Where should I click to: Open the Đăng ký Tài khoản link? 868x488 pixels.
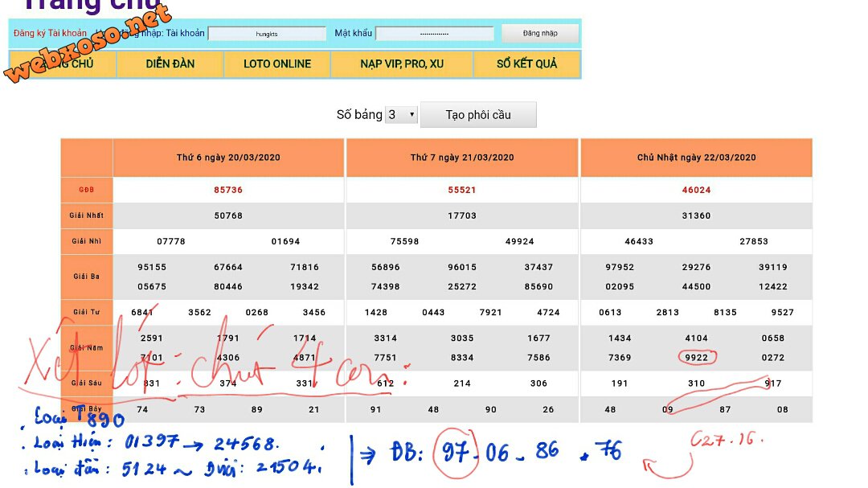pyautogui.click(x=51, y=33)
